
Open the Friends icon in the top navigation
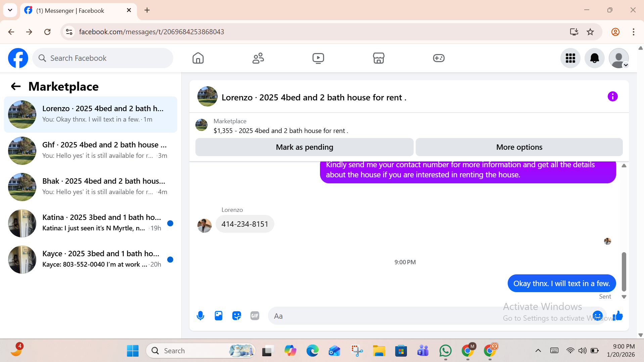[x=258, y=58]
